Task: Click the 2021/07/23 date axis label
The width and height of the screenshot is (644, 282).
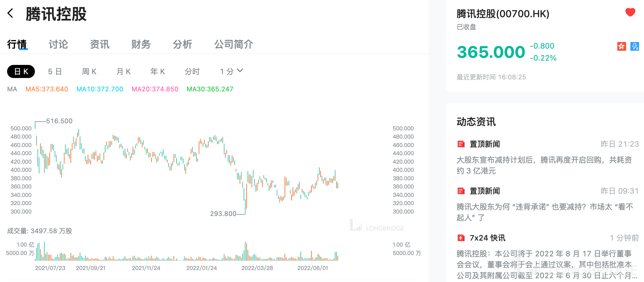Action: [x=50, y=268]
